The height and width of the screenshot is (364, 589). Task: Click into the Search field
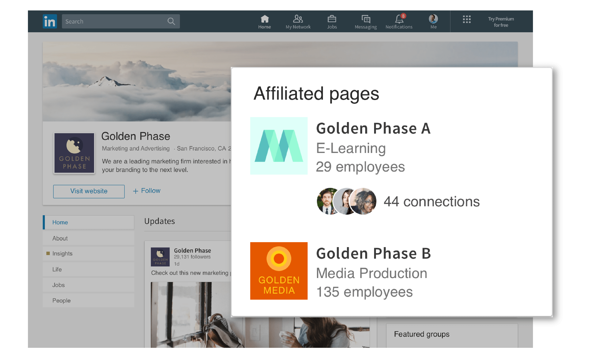[113, 21]
